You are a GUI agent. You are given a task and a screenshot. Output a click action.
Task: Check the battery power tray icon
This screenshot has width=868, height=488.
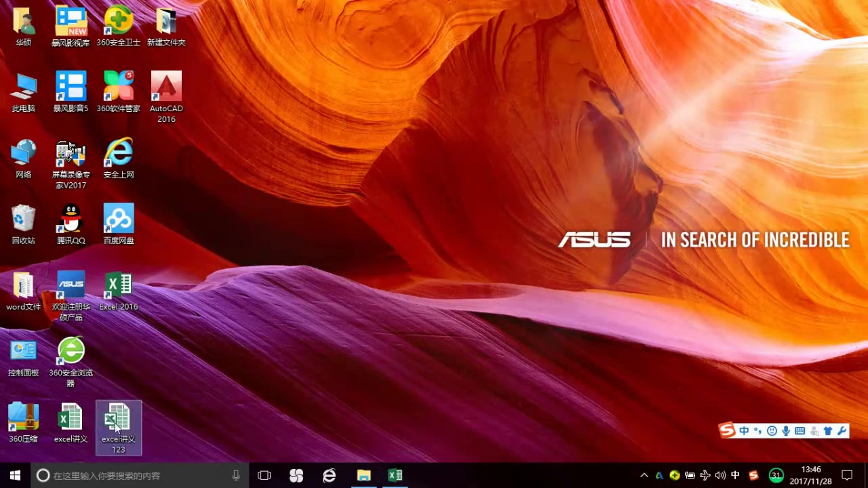coord(690,475)
